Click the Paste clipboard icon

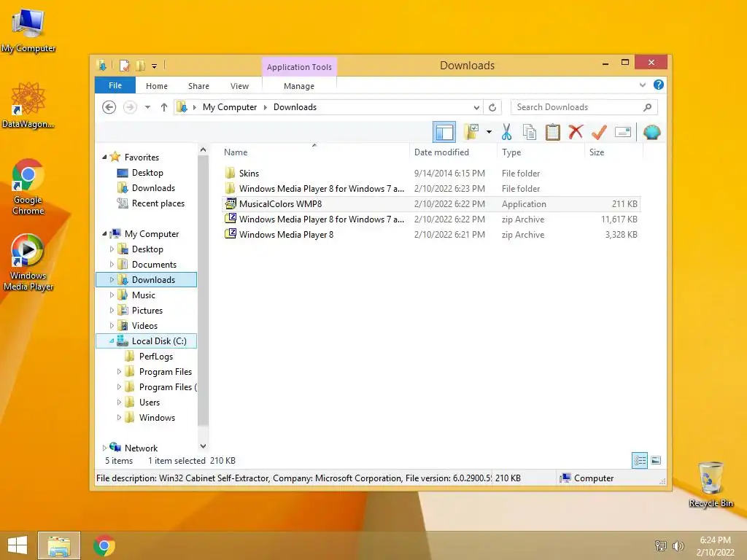[x=553, y=132]
